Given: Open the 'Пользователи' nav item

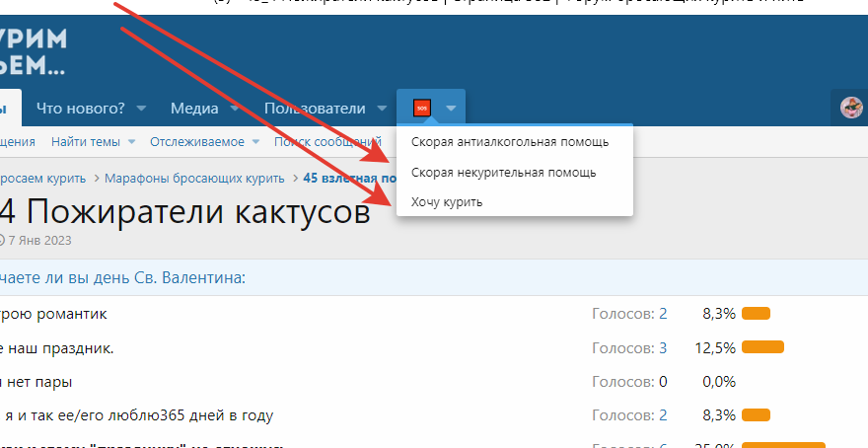Looking at the screenshot, I should [x=315, y=108].
